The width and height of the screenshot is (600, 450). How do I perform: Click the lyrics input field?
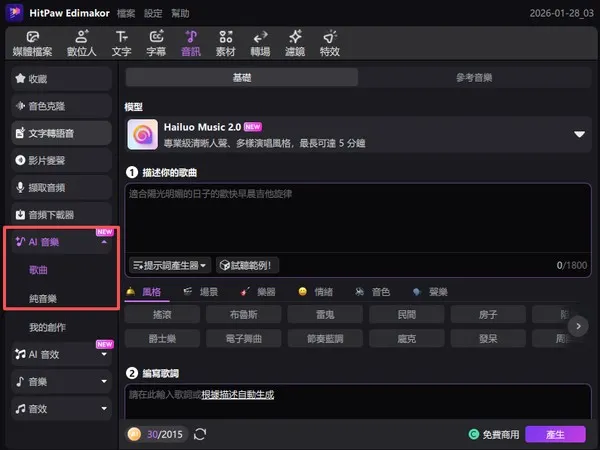(x=358, y=402)
